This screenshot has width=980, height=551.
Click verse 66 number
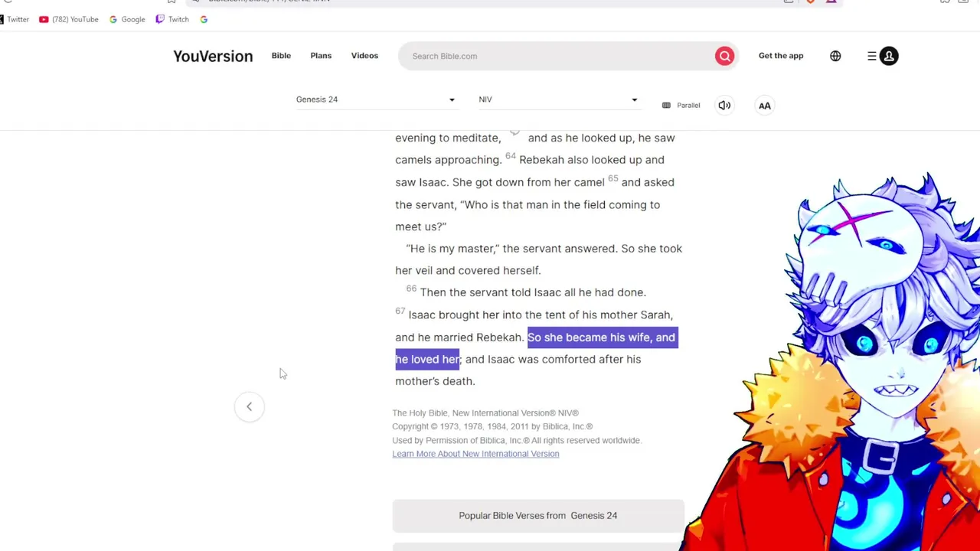coord(411,289)
